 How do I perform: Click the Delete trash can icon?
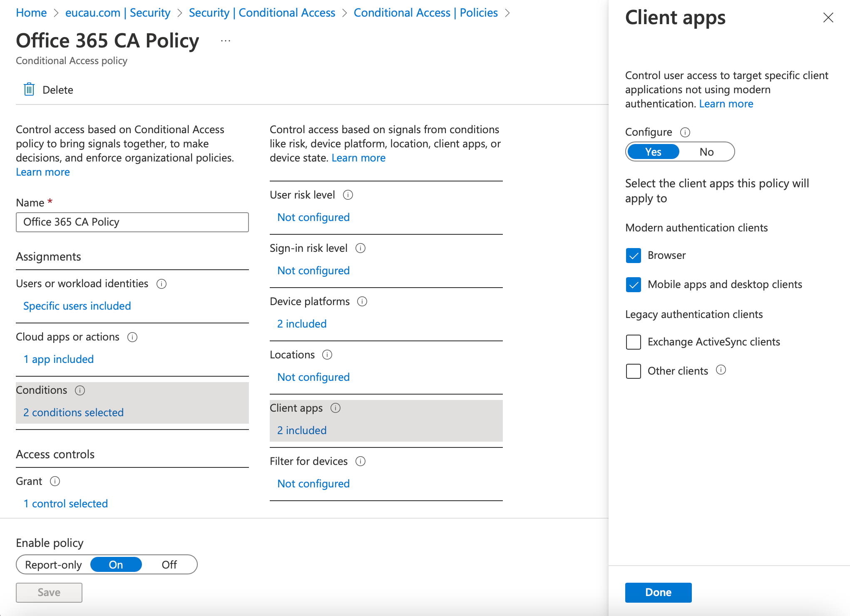tap(29, 89)
